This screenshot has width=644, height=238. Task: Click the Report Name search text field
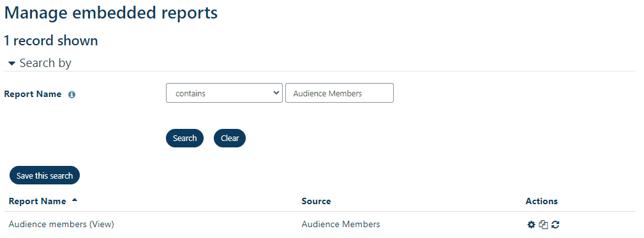tap(340, 93)
